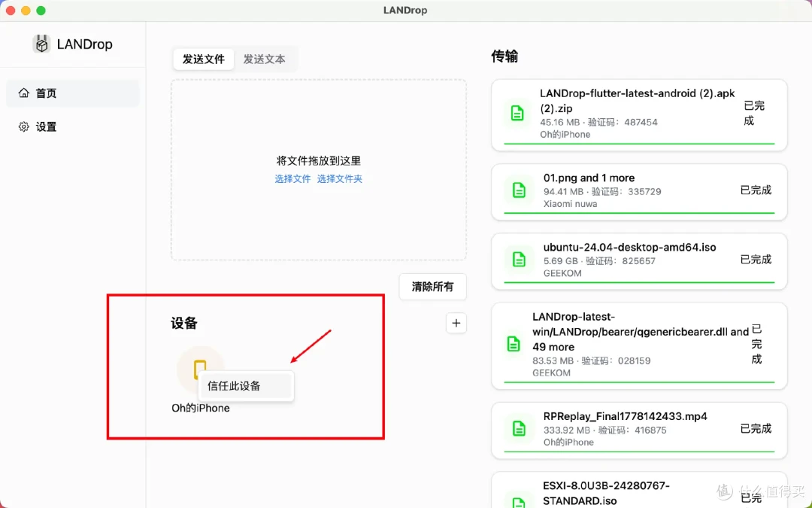This screenshot has width=812, height=508.
Task: Click file icon of ubuntu-24.04-desktop-amd64.iso
Action: tap(518, 259)
